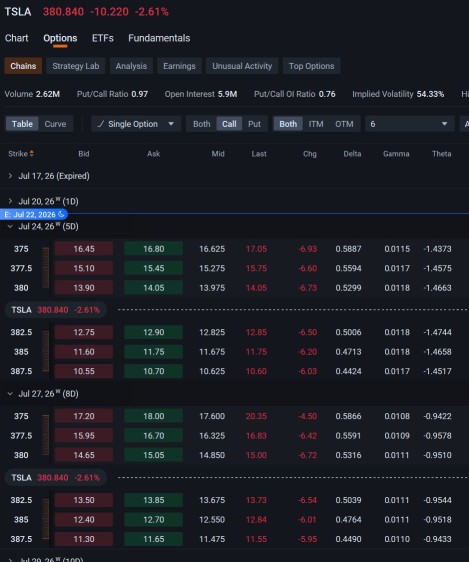The height and width of the screenshot is (562, 469).
Task: Open the Analysis section
Action: click(x=131, y=66)
